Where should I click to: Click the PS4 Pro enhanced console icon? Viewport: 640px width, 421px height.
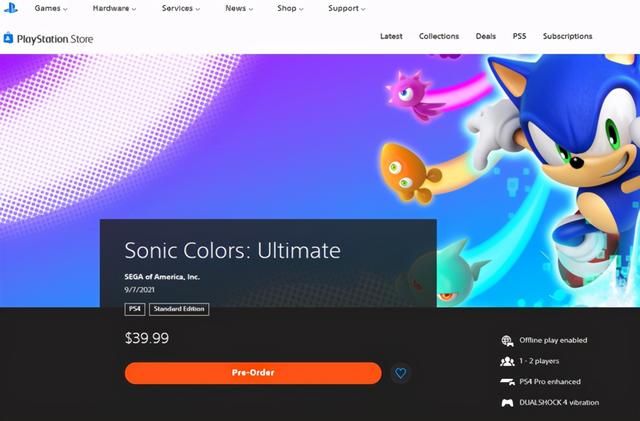click(x=507, y=382)
